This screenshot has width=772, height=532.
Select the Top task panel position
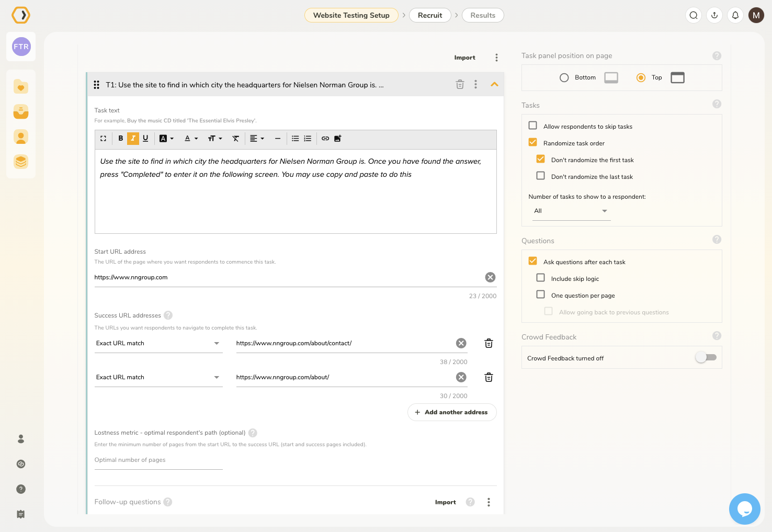coord(641,78)
